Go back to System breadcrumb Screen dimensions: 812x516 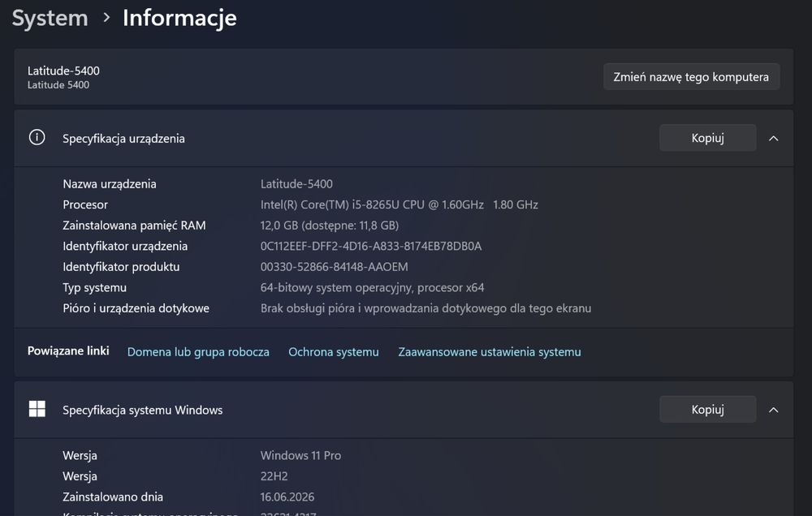[x=50, y=19]
